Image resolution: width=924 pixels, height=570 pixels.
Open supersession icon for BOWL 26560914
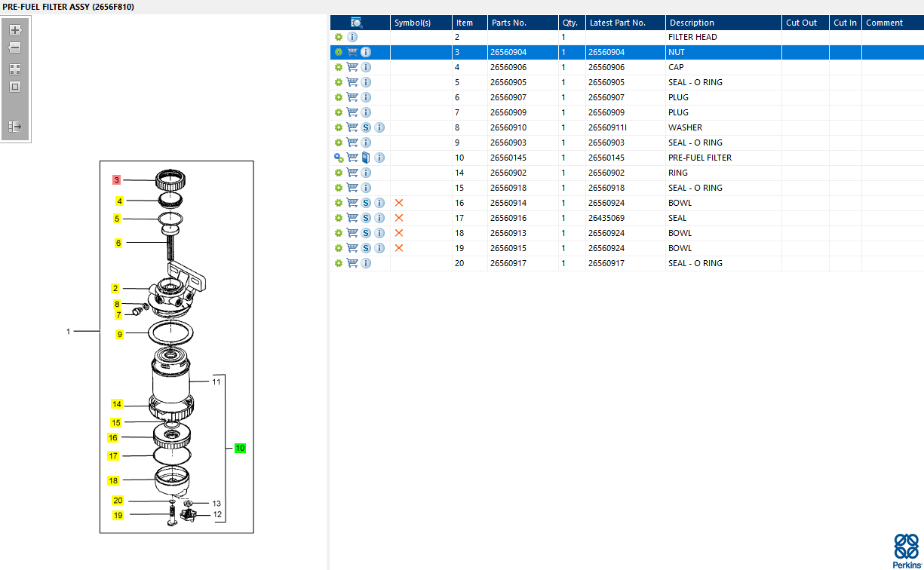(366, 203)
